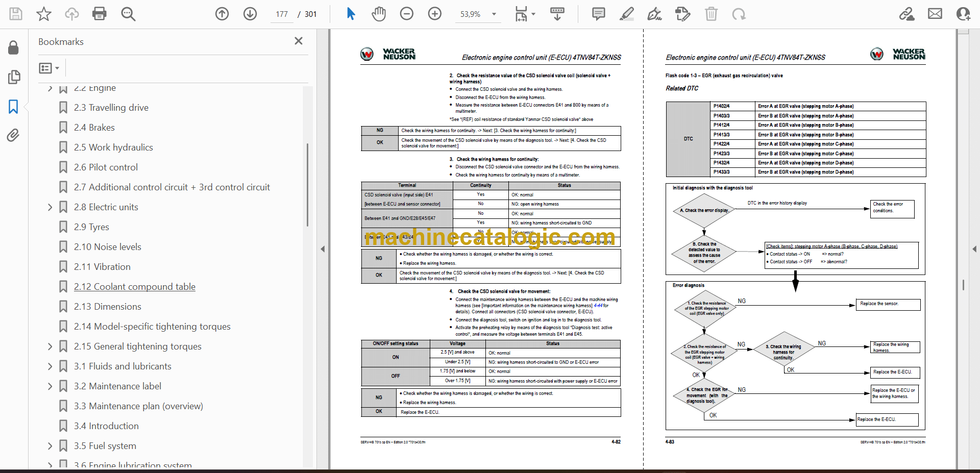Click the 'Related DTC' heading
Screen dimensions: 980x473
(681, 88)
